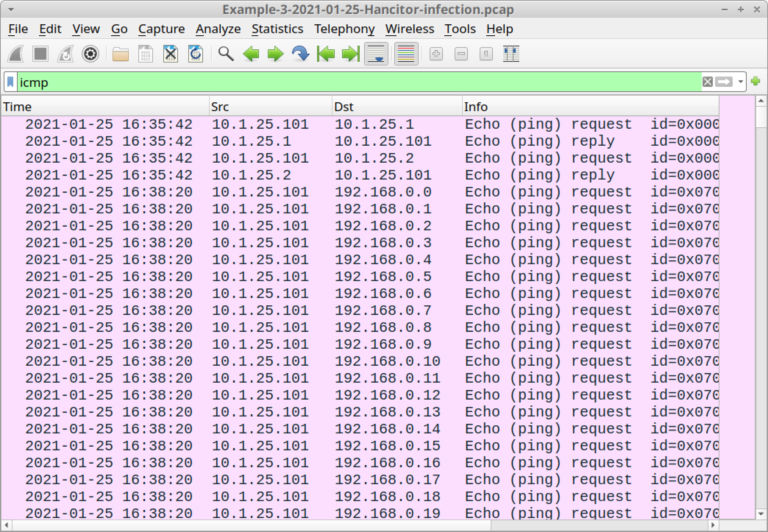Open capture options gear icon
Image resolution: width=768 pixels, height=532 pixels.
[x=90, y=54]
